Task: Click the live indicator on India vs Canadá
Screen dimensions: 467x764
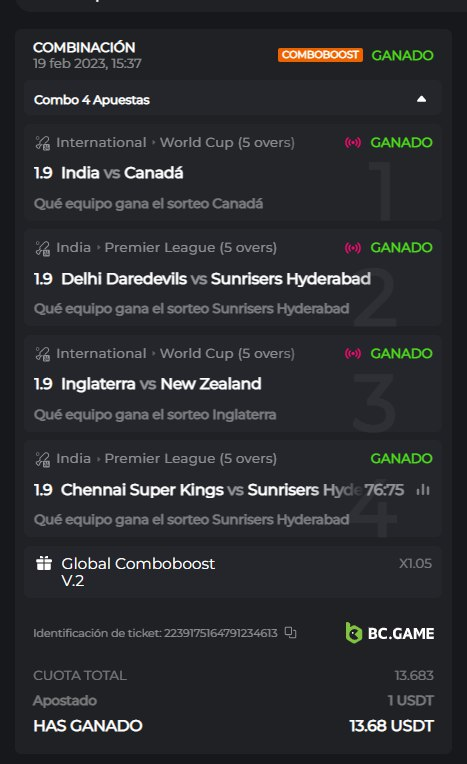Action: tap(353, 142)
